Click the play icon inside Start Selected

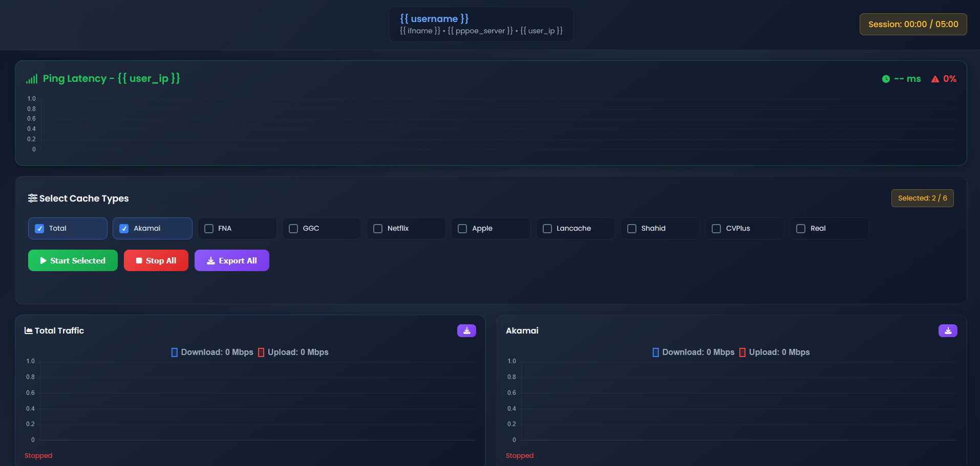[x=43, y=260]
